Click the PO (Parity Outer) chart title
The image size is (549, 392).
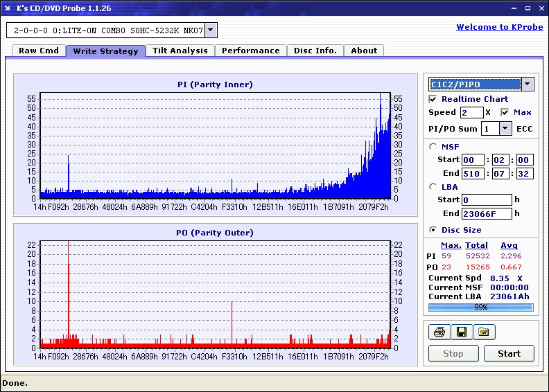[215, 233]
